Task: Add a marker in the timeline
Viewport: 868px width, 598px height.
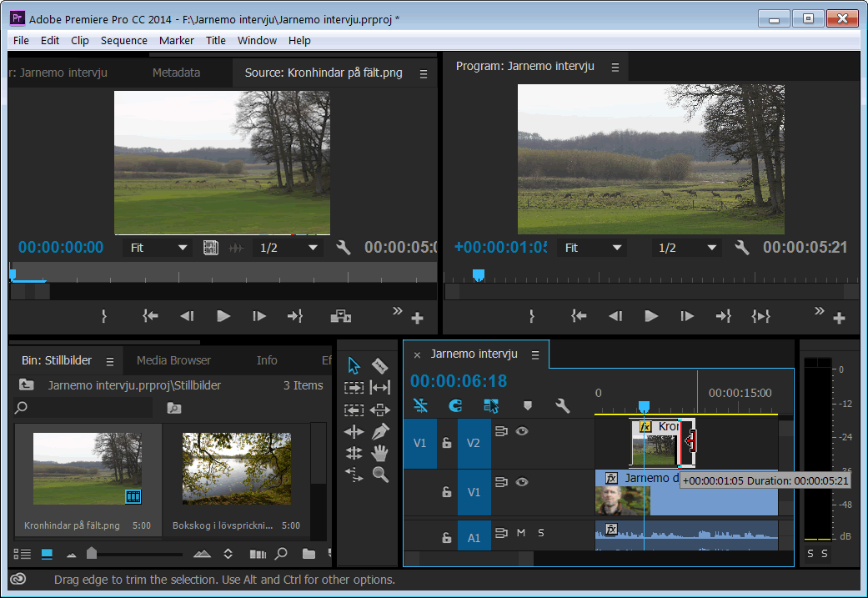Action: click(x=527, y=406)
